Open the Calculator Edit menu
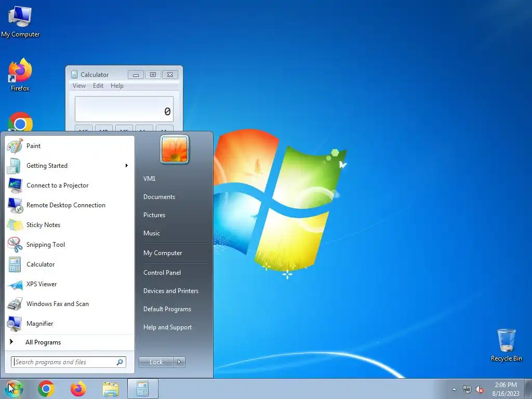 (x=98, y=86)
